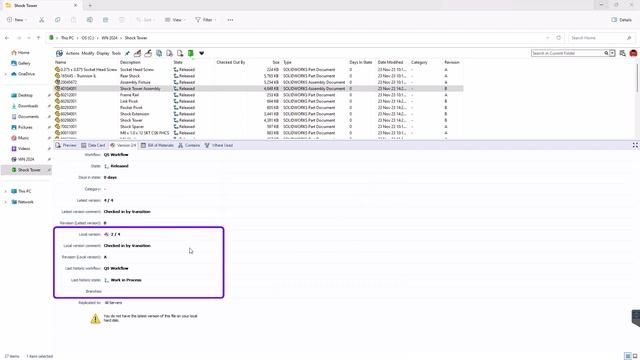Click the red user avatar icon
The image size is (640, 360).
pos(633,53)
